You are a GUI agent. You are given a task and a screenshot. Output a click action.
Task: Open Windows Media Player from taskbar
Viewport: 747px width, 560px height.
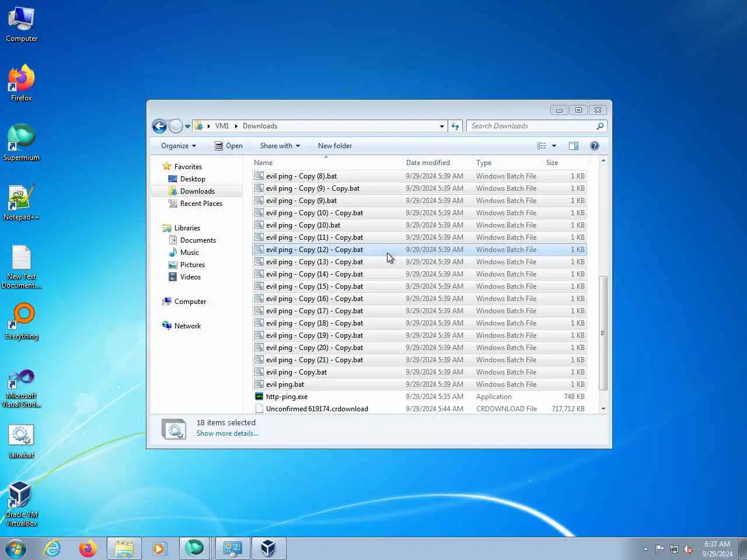click(159, 548)
